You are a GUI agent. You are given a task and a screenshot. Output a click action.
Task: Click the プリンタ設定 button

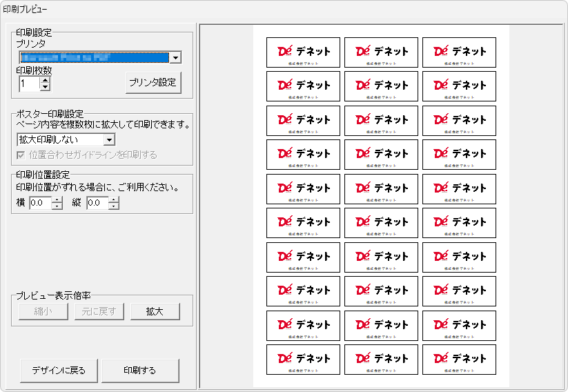coord(153,83)
